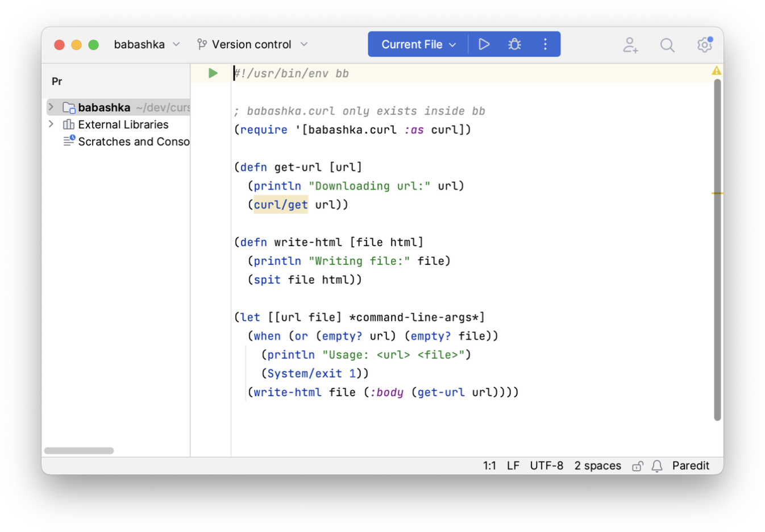This screenshot has width=765, height=532.
Task: Open the babashka project dropdown
Action: click(147, 44)
